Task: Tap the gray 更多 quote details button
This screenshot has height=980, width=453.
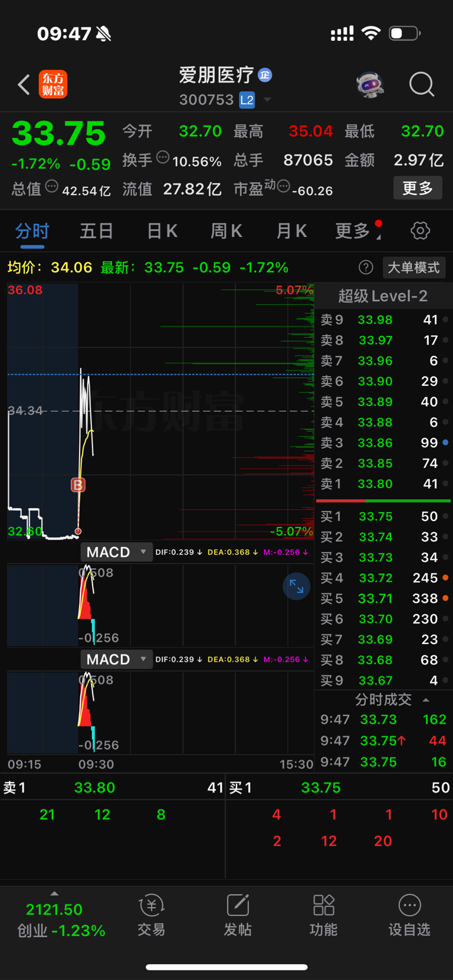Action: point(418,188)
